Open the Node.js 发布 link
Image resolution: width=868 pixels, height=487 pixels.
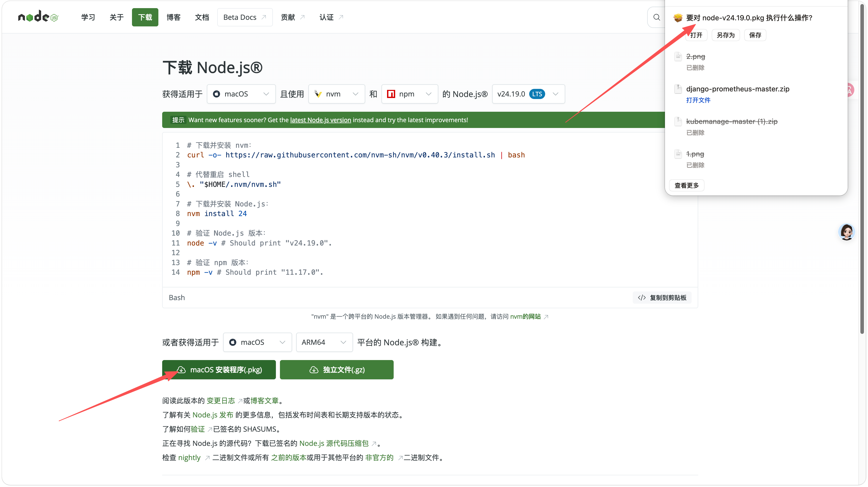pos(213,415)
